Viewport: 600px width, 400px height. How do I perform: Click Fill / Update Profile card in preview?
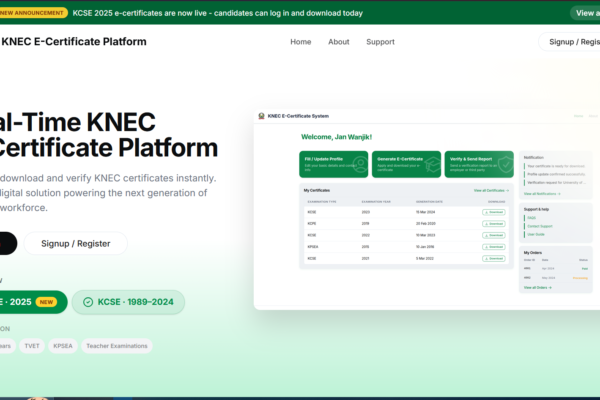334,164
